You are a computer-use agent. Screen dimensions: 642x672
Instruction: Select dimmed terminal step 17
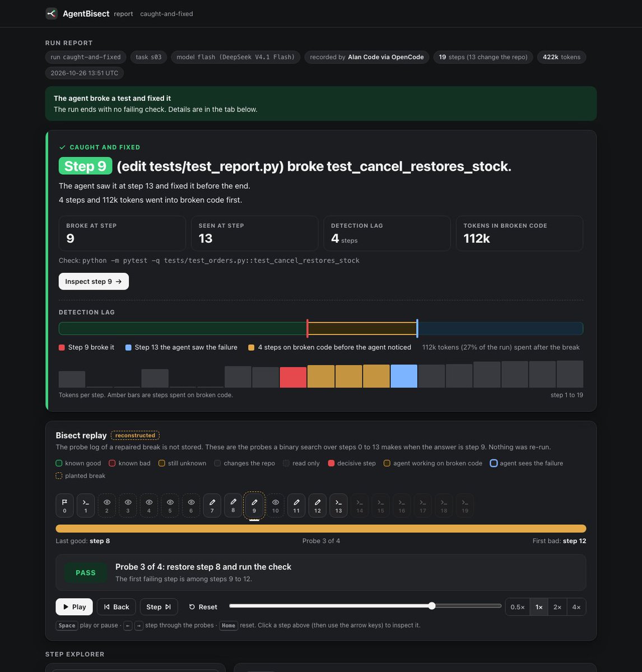point(423,505)
